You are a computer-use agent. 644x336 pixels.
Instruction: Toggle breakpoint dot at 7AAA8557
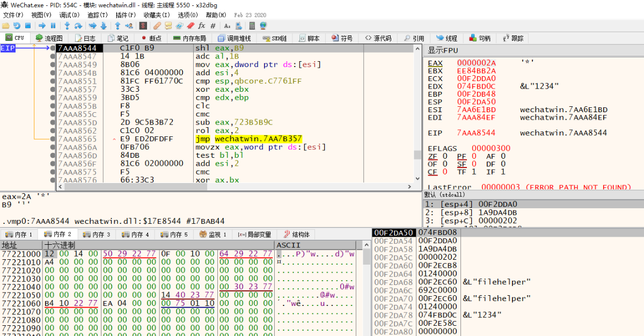click(x=53, y=89)
